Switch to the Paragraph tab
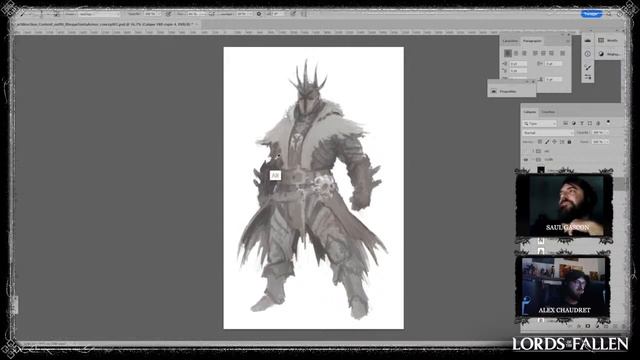Viewport: 640px width, 360px height. pyautogui.click(x=532, y=41)
